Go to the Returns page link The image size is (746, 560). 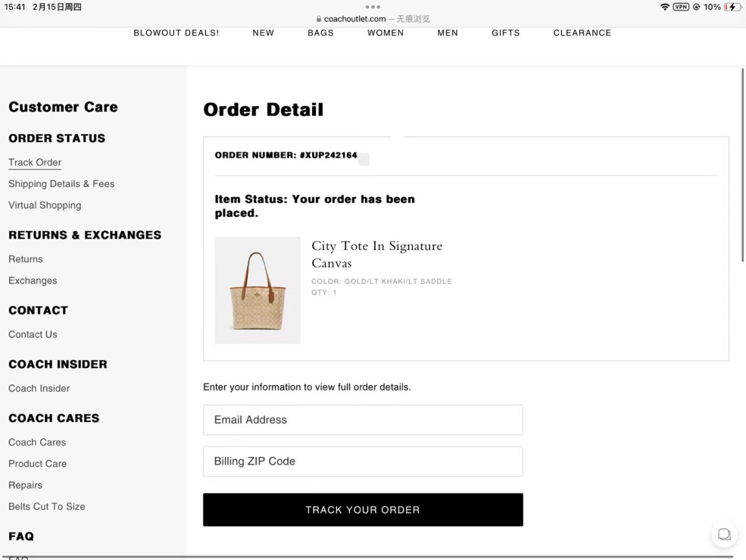click(25, 259)
